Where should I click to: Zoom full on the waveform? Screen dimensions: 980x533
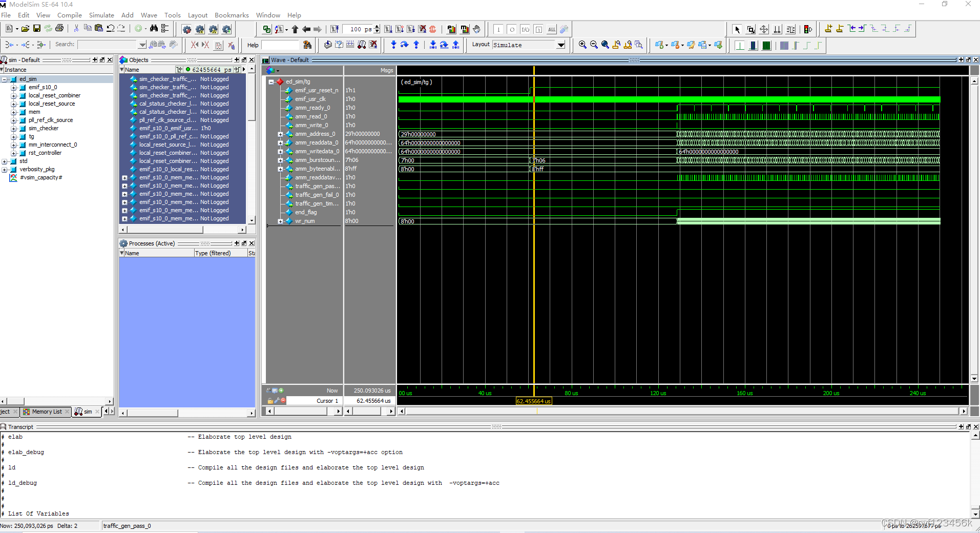click(605, 45)
